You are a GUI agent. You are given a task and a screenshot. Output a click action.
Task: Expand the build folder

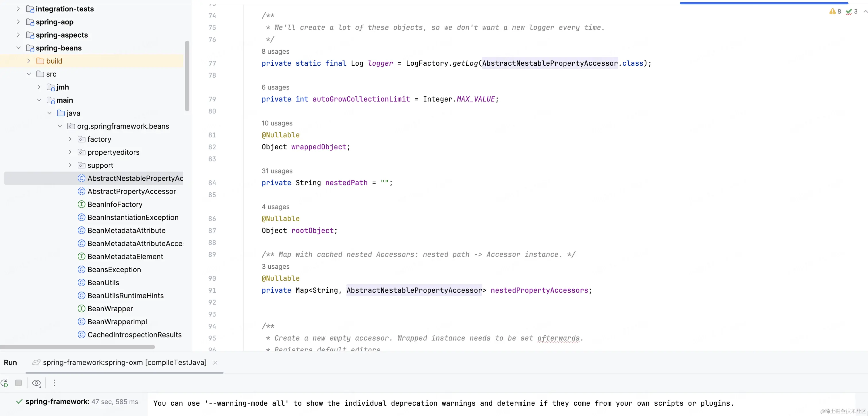coord(29,61)
